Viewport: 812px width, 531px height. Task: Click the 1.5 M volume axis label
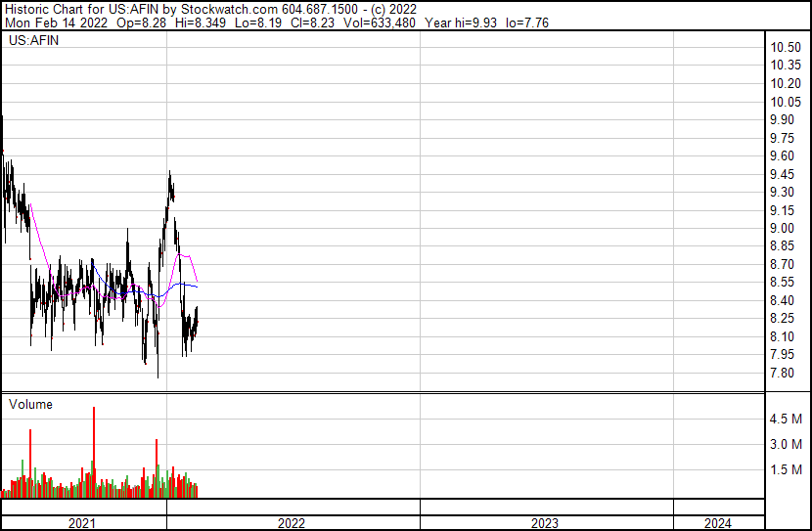(786, 469)
